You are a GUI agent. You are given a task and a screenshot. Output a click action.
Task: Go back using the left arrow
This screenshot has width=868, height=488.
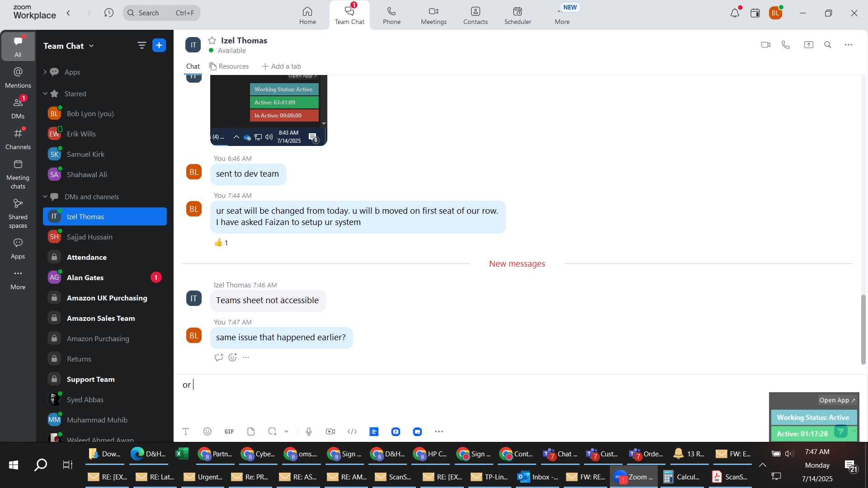[x=68, y=13]
